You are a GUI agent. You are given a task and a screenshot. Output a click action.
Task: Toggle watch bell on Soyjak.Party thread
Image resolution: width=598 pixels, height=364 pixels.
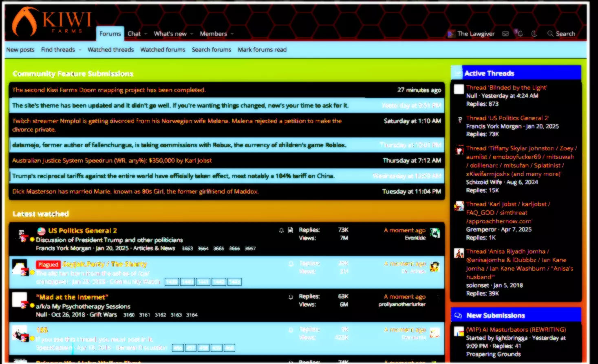(x=291, y=264)
